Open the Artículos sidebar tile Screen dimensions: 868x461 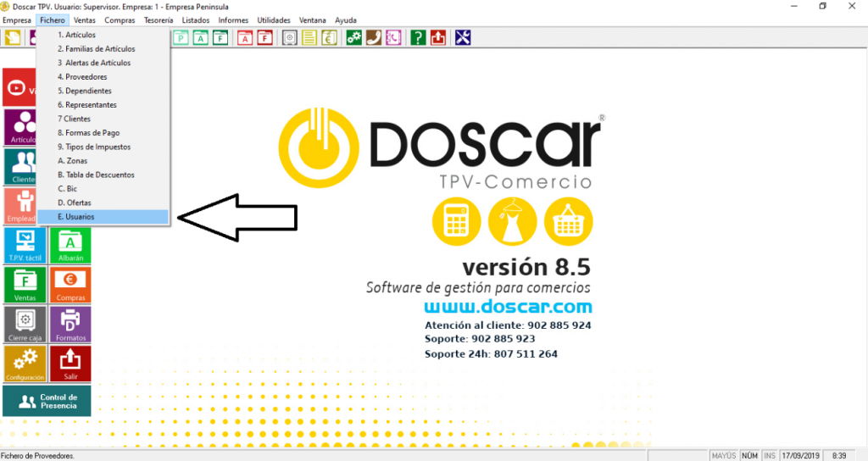[20, 127]
